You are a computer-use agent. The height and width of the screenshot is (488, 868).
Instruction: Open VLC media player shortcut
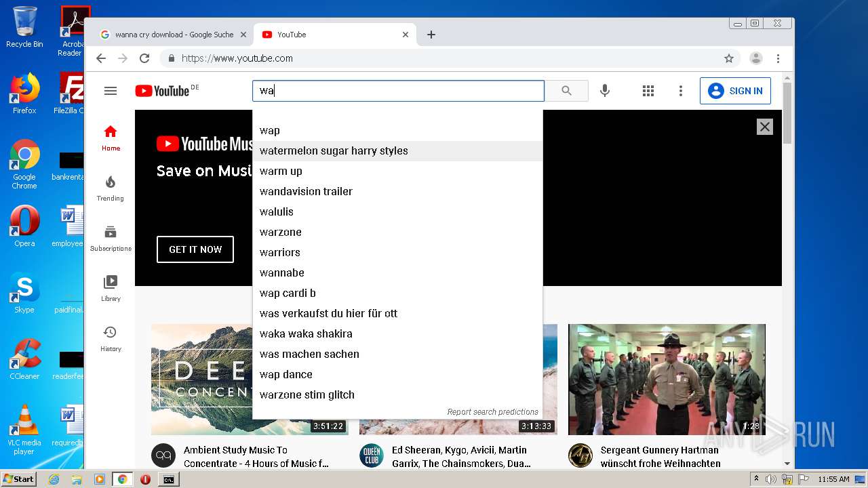(x=24, y=430)
